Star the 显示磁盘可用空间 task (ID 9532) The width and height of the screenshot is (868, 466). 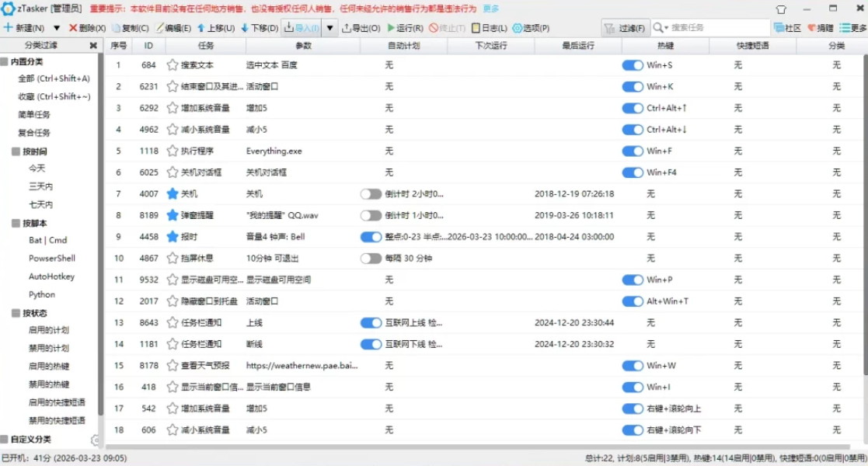pos(173,280)
